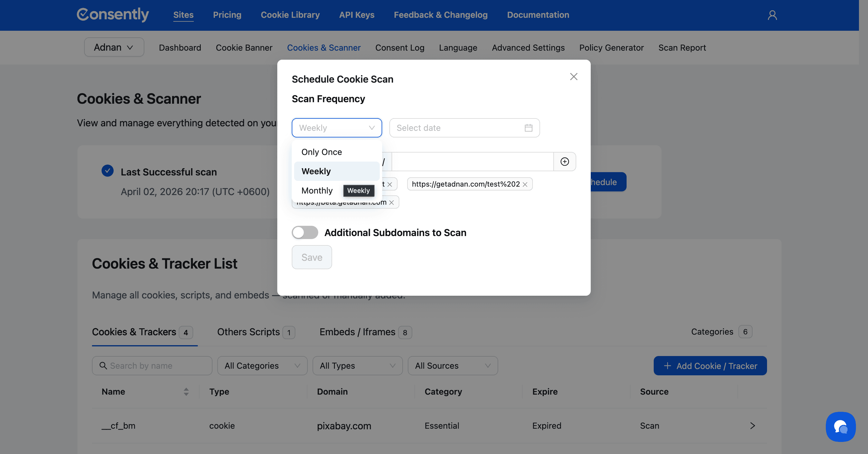868x454 pixels.
Task: Open the chat support widget
Action: (x=840, y=427)
